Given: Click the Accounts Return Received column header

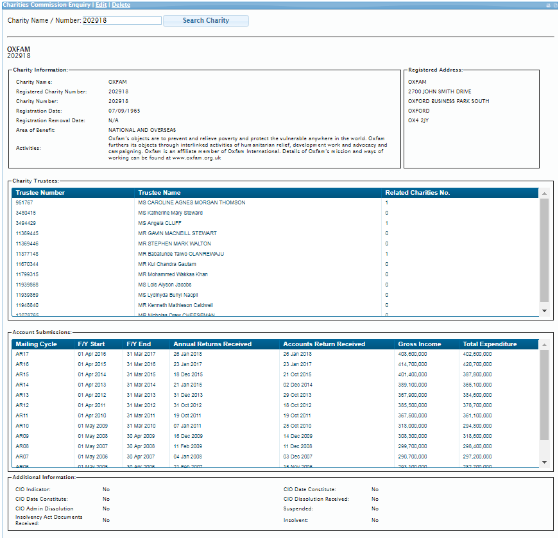Looking at the screenshot, I should [337, 344].
